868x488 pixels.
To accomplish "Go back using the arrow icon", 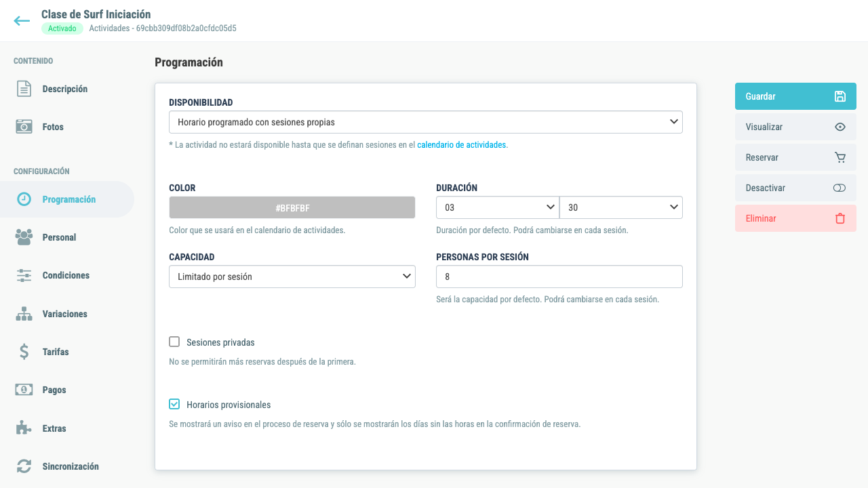I will (x=22, y=21).
